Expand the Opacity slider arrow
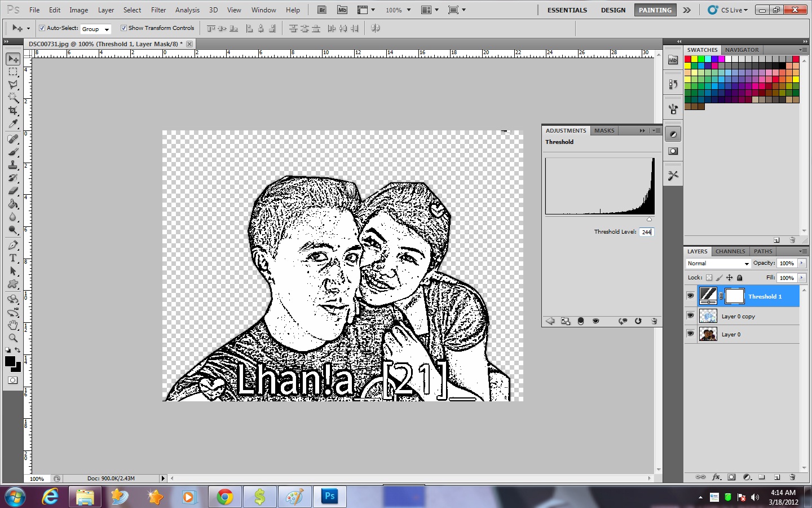Screen dimensions: 812x508 point(803,263)
